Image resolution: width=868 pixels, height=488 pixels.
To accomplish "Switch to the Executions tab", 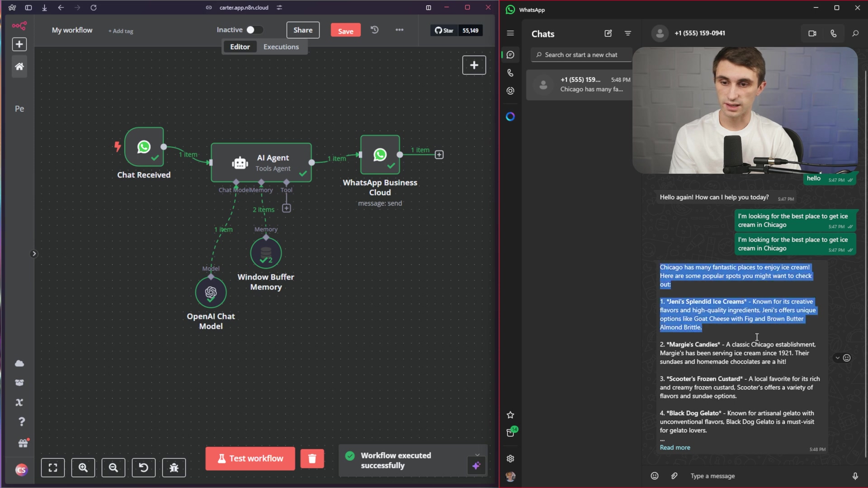I will click(x=281, y=47).
